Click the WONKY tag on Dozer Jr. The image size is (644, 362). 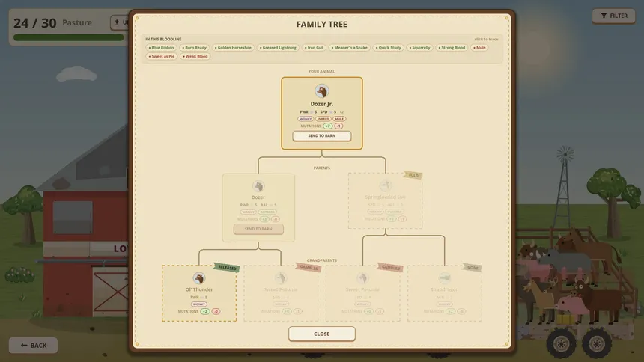[x=306, y=119]
